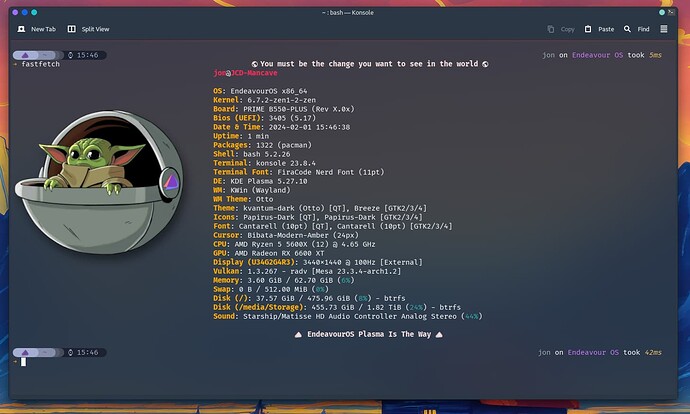Image resolution: width=690 pixels, height=414 pixels.
Task: Click the typed 'fastfetch' command text
Action: click(x=40, y=64)
